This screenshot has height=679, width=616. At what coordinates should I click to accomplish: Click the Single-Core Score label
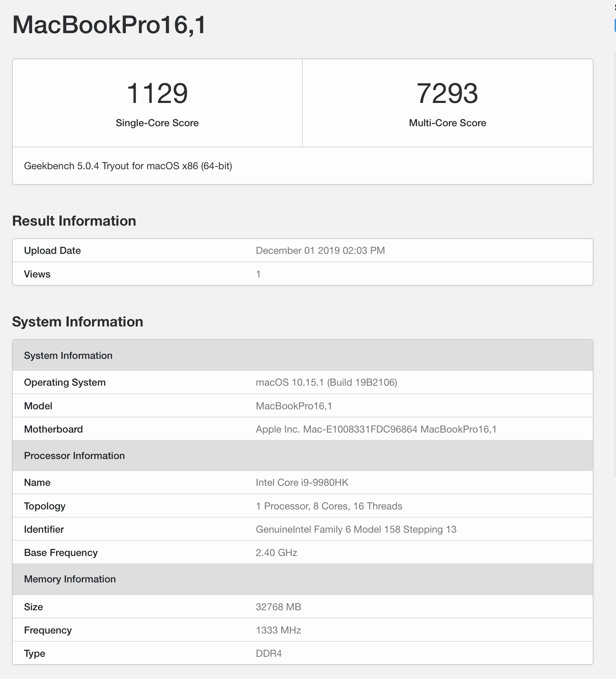tap(157, 123)
